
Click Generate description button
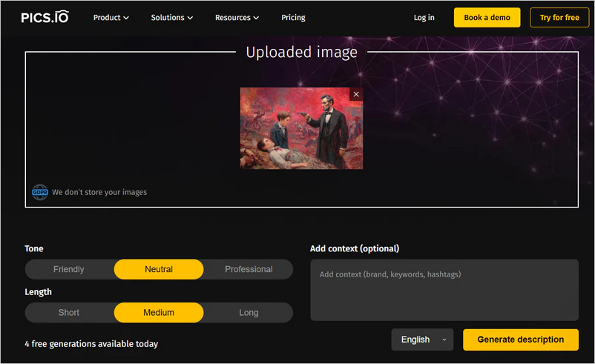[520, 340]
